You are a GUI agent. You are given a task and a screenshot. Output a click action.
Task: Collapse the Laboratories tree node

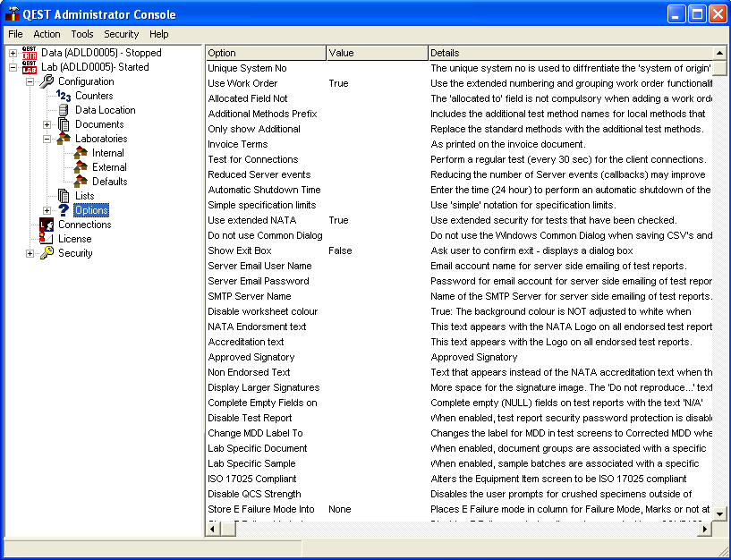pyautogui.click(x=47, y=139)
